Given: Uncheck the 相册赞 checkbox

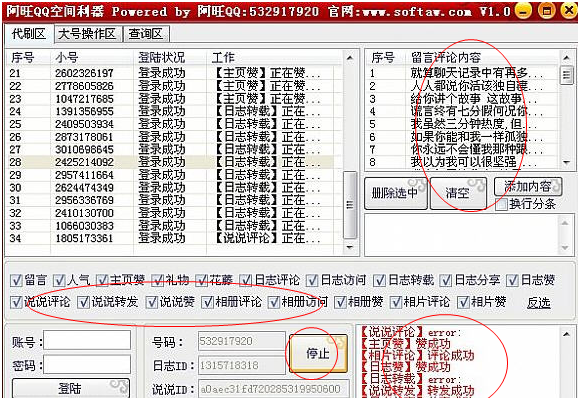Looking at the screenshot, I should [x=340, y=302].
